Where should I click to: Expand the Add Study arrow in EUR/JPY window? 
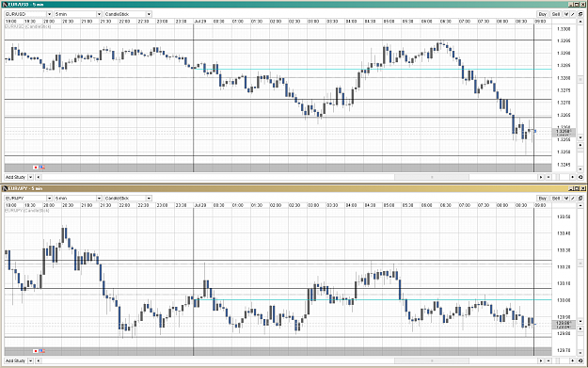[x=31, y=360]
